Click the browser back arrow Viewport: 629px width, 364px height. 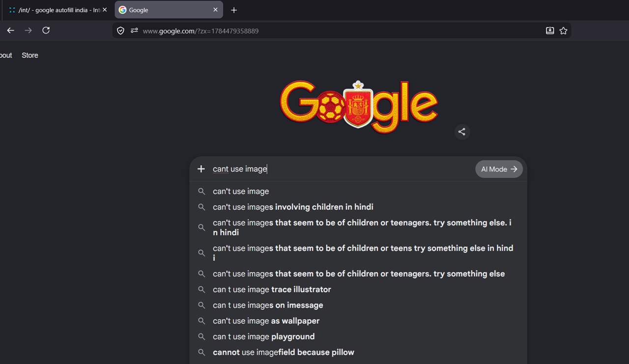click(x=10, y=30)
